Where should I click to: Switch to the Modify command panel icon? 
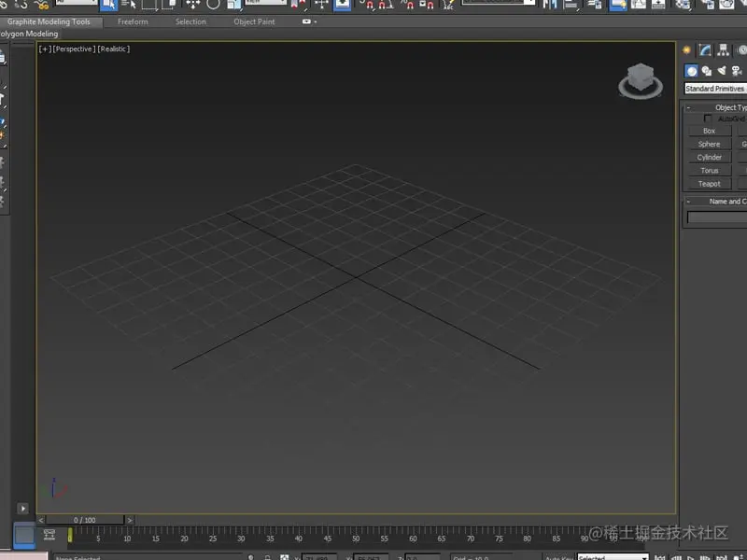[704, 49]
